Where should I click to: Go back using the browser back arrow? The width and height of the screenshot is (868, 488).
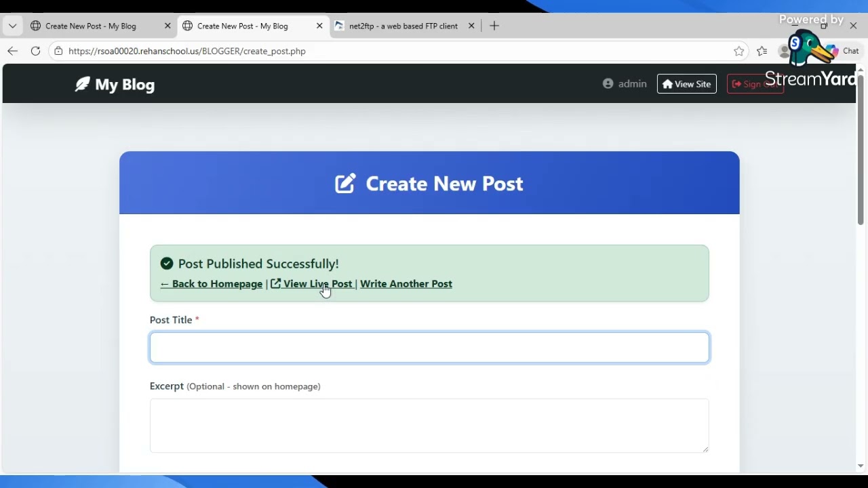13,51
